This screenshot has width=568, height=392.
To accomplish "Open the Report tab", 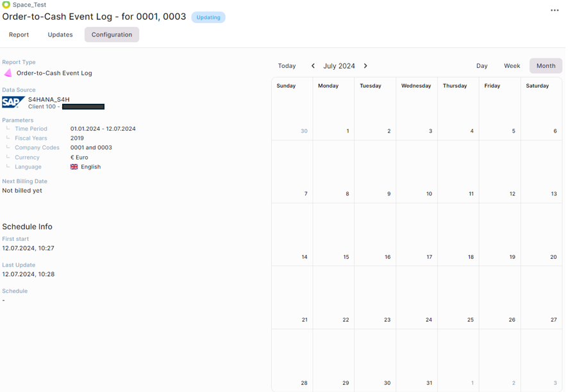I will [x=19, y=35].
